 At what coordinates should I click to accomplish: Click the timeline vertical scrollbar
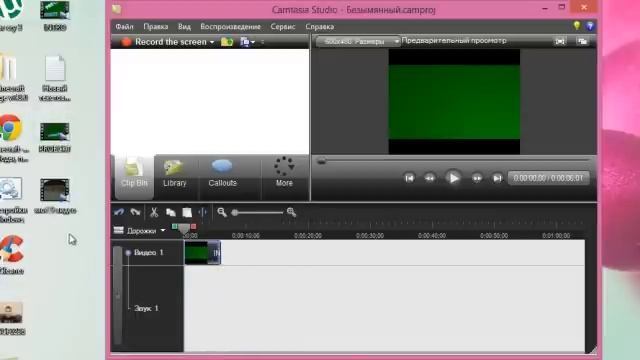(118, 296)
